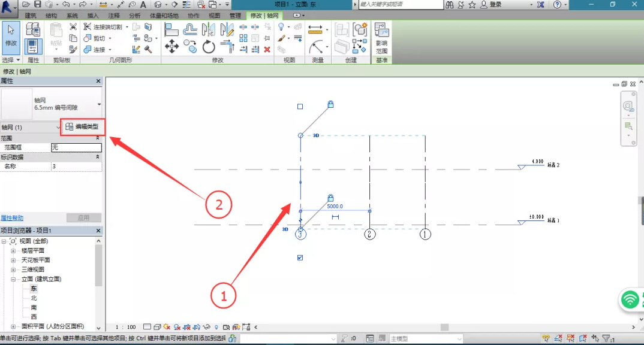Select the Mirror - Pick Axis tool

click(208, 29)
